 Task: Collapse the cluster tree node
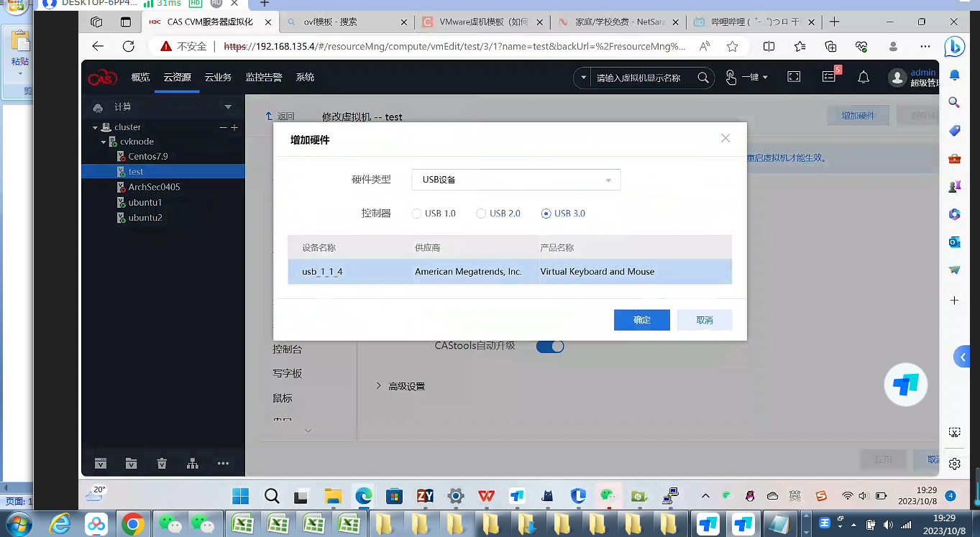[95, 128]
